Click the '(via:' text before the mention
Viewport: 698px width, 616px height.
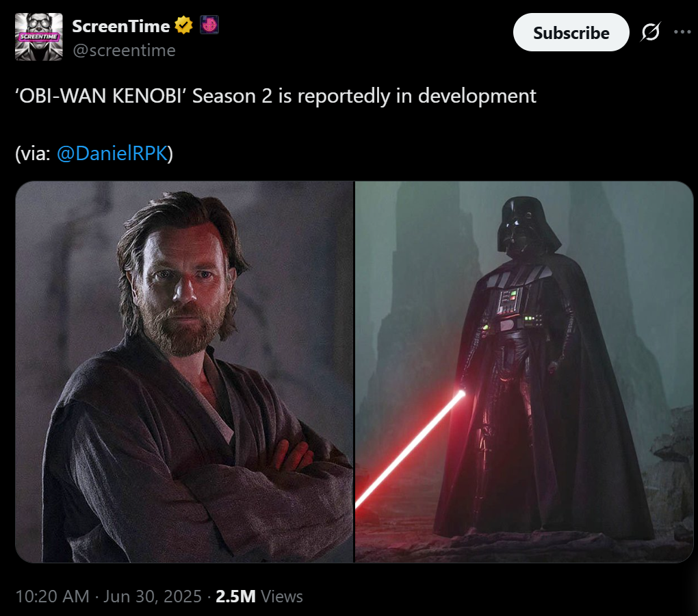tap(33, 153)
